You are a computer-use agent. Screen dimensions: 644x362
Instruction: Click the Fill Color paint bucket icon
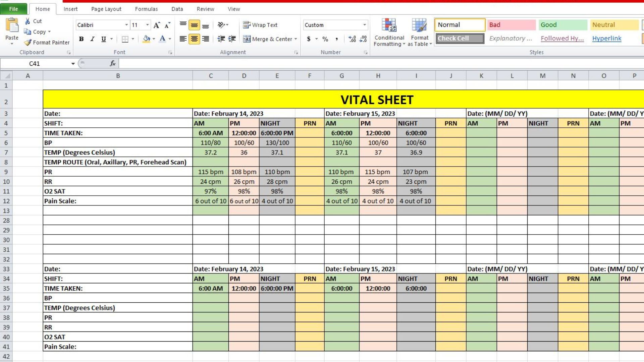(x=146, y=39)
